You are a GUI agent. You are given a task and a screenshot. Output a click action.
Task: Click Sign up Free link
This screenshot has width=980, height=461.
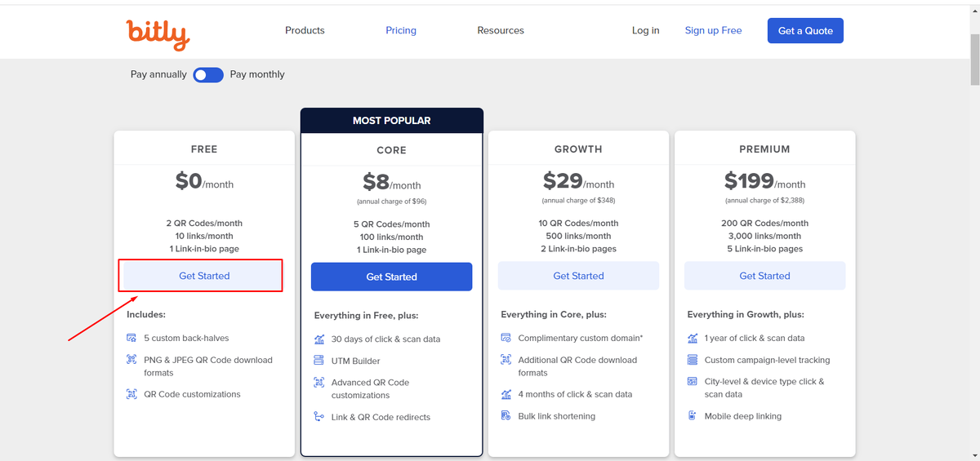[x=713, y=31]
